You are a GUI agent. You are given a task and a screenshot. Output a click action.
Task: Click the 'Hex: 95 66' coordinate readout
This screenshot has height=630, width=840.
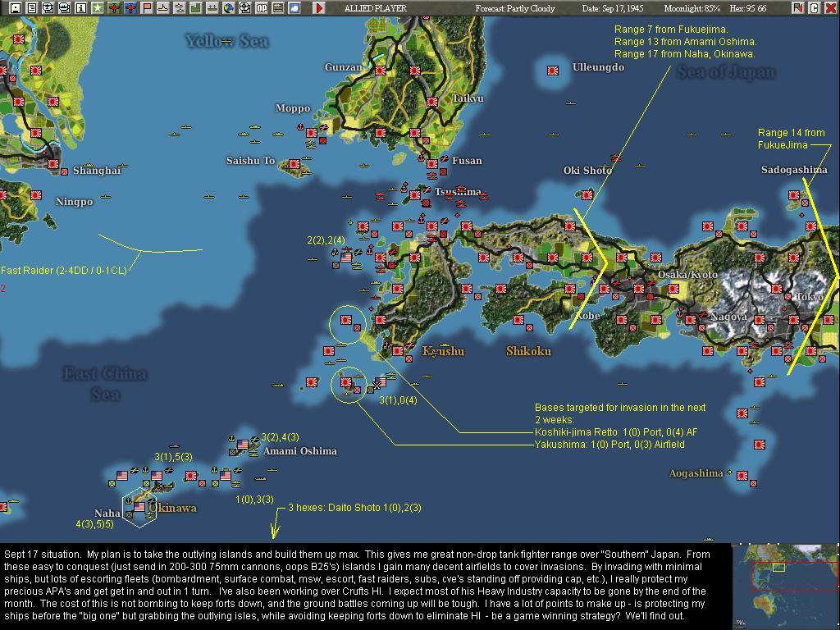[x=748, y=8]
